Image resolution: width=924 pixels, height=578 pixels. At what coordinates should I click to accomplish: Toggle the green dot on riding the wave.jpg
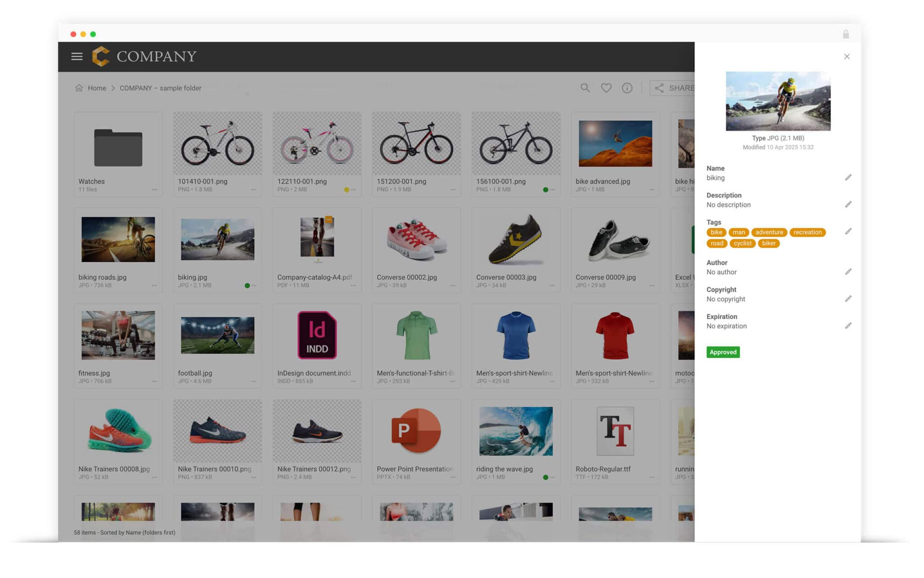pyautogui.click(x=546, y=477)
